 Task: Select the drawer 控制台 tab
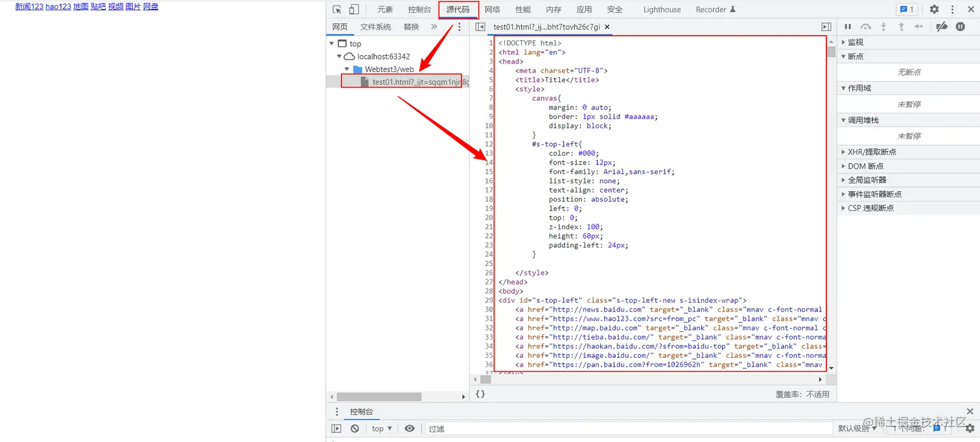[362, 412]
